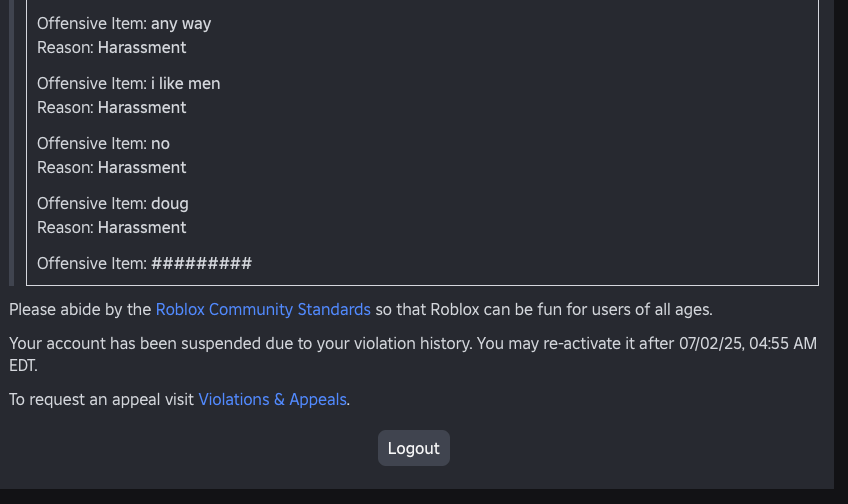Screen dimensions: 848x504
Task: Click the 'Please abide by the' text
Action: point(80,309)
